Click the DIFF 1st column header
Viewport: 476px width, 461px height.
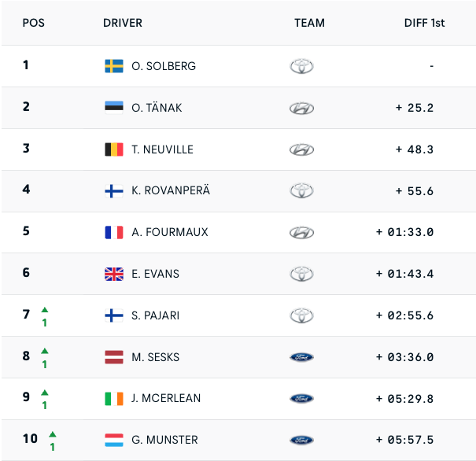pos(424,23)
